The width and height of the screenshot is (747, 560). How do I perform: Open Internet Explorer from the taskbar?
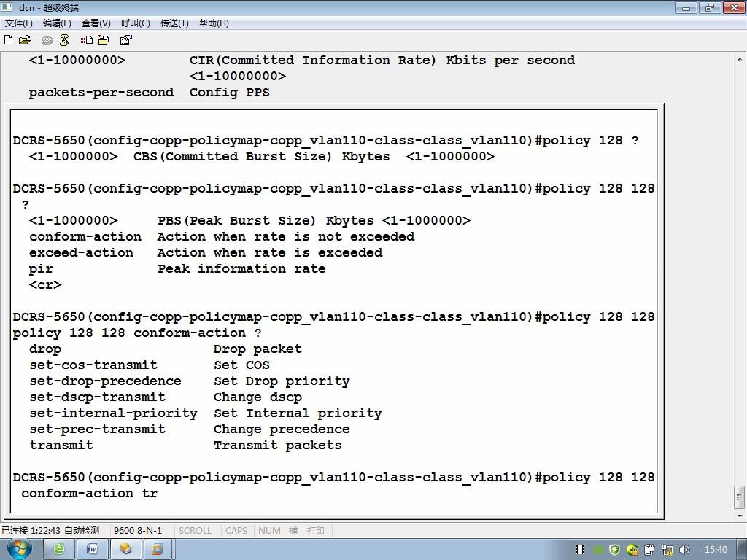pos(59,550)
